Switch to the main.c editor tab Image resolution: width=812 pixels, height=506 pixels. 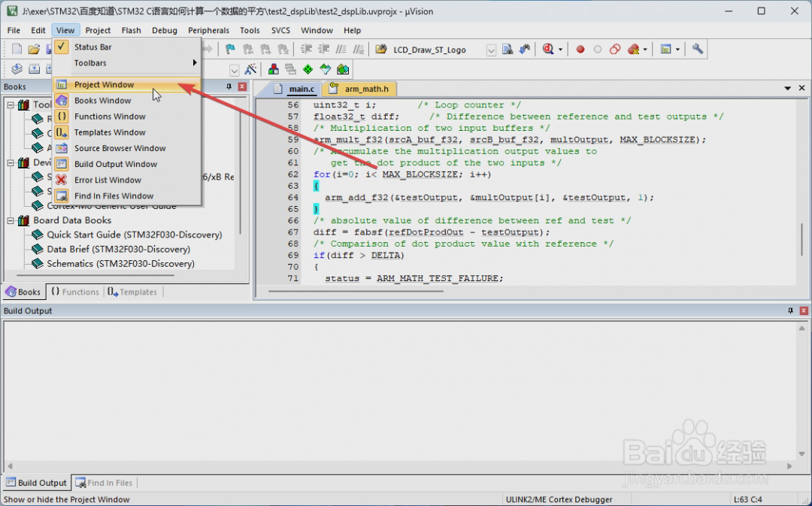click(294, 89)
